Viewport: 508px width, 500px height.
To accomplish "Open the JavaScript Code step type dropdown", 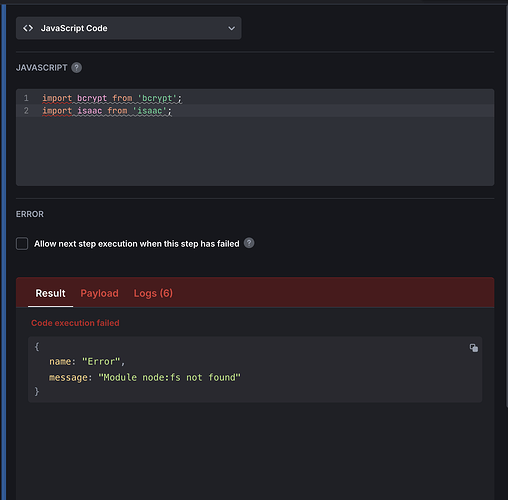I will tap(128, 28).
